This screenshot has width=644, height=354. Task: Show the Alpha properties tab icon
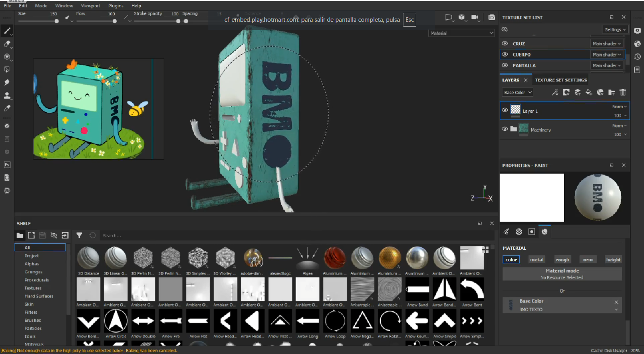[x=519, y=231]
